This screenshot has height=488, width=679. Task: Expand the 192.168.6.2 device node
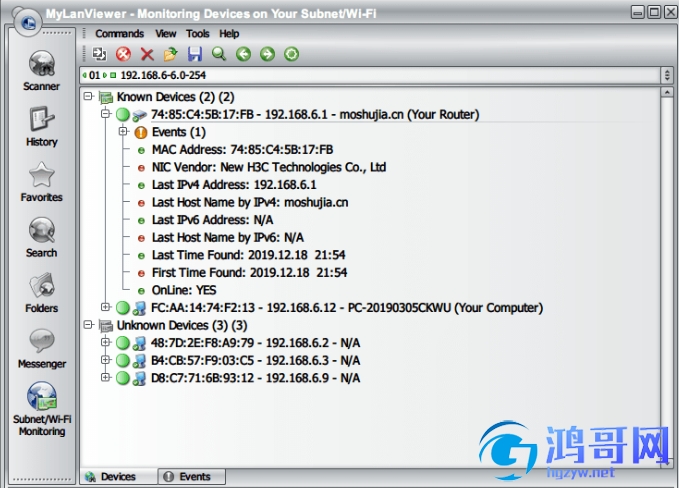(105, 342)
